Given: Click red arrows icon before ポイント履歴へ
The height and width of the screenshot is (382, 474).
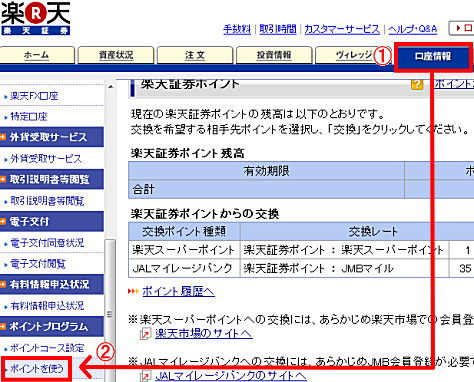Looking at the screenshot, I should pyautogui.click(x=133, y=291).
